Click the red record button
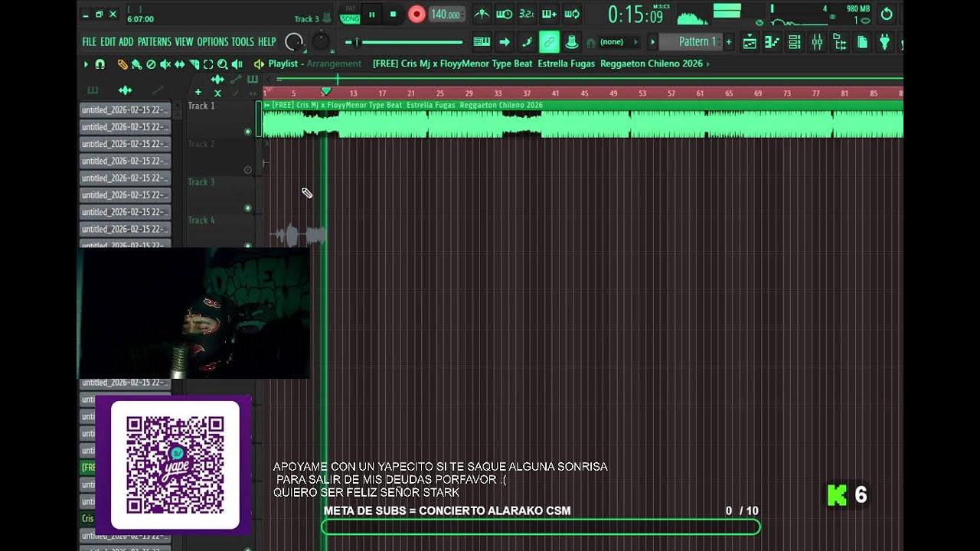980x551 pixels. click(416, 14)
